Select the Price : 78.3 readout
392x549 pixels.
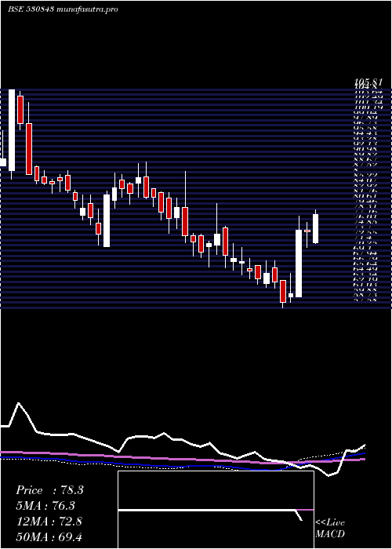[x=49, y=490]
